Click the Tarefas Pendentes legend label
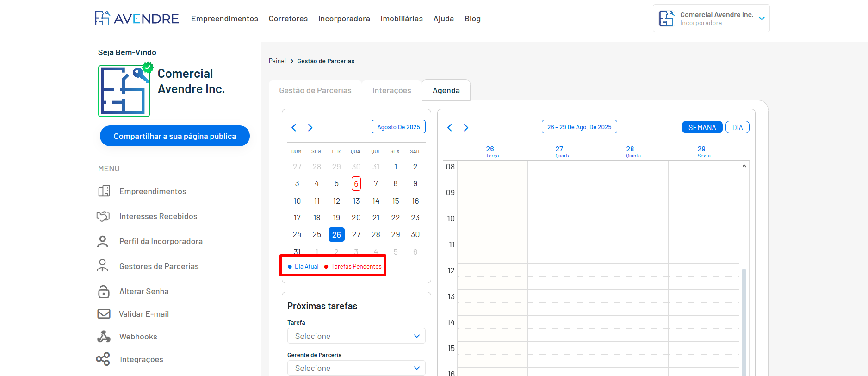The image size is (868, 376). click(x=356, y=266)
